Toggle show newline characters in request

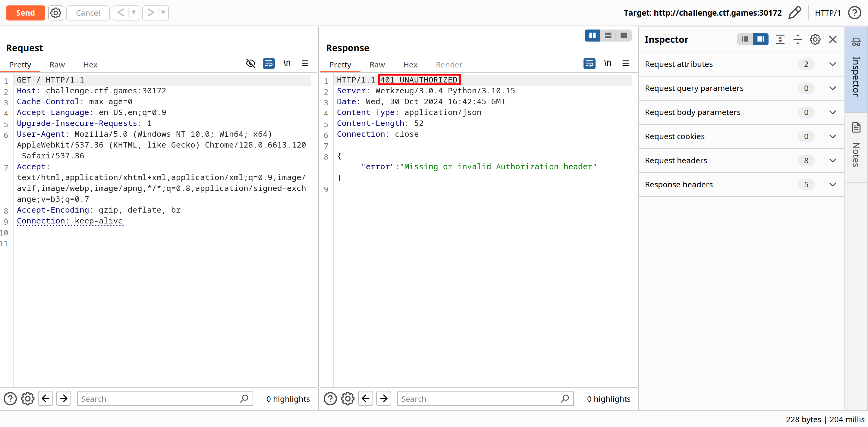[287, 63]
